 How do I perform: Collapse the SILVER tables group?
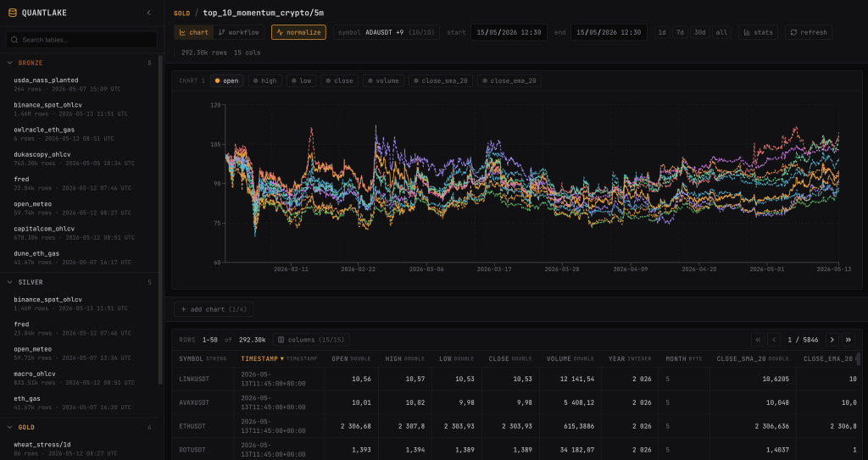pyautogui.click(x=10, y=282)
